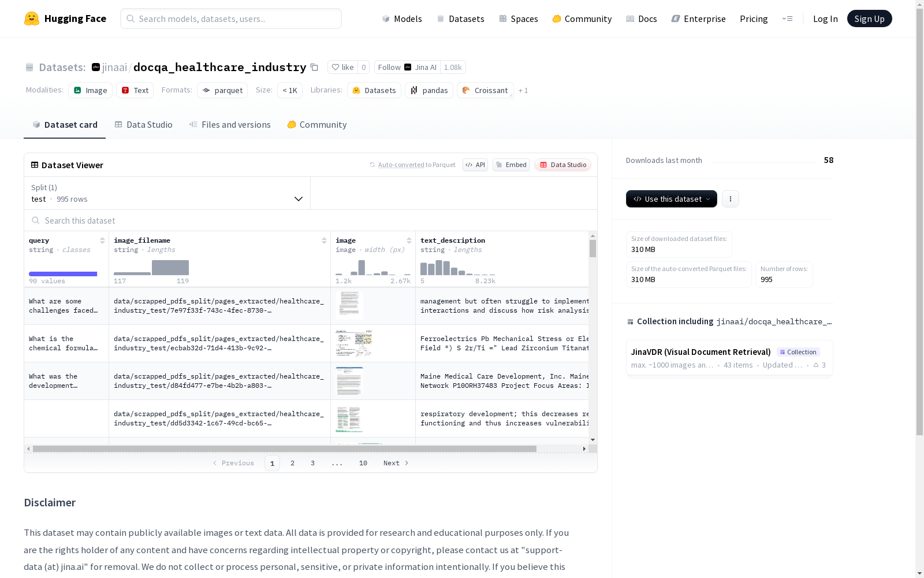Viewport: 924px width, 578px height.
Task: Open Community in the top navigation
Action: coord(582,18)
